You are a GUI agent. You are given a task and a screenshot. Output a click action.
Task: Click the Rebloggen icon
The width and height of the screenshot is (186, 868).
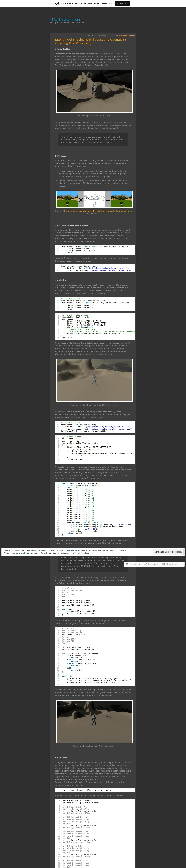(x=146, y=564)
